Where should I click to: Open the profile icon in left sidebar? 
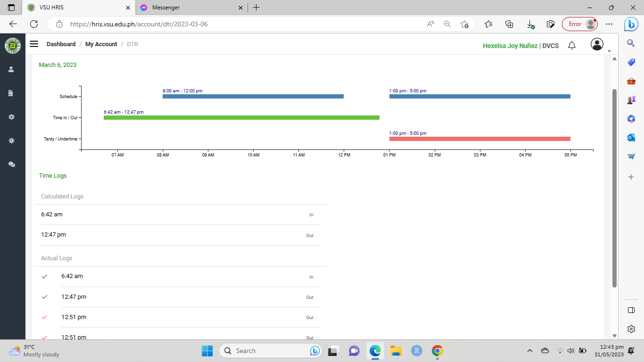[x=11, y=69]
